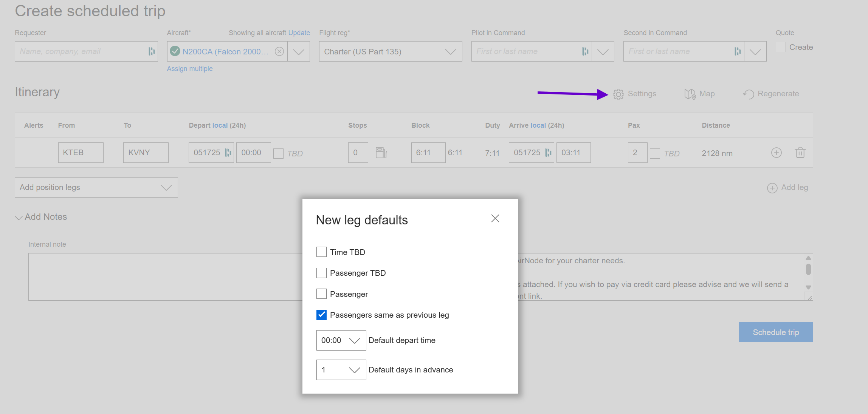
Task: Toggle Pax TBD checkbox in leg row
Action: pos(655,153)
